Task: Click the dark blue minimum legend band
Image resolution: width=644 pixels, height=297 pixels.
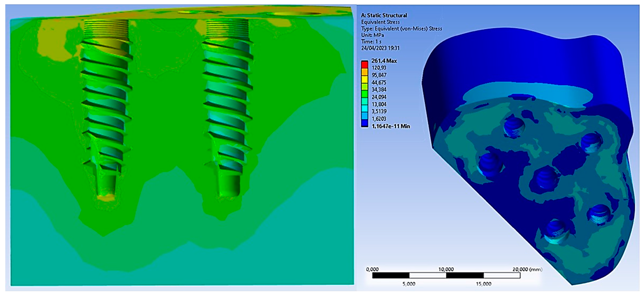Action: (x=364, y=123)
